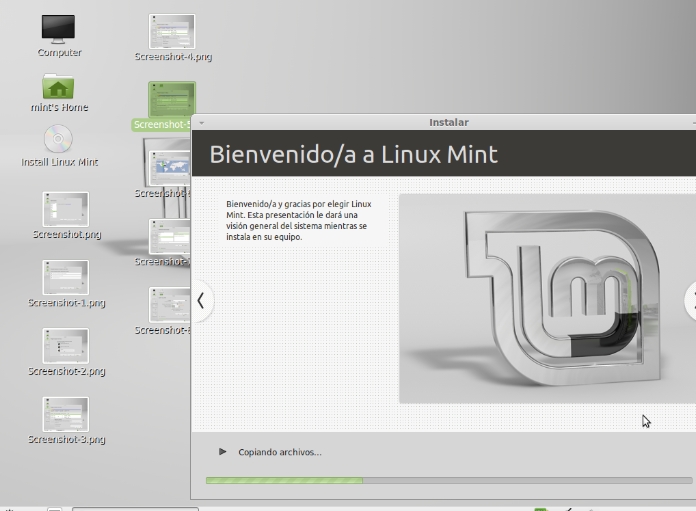The width and height of the screenshot is (696, 511).
Task: Go to previous slide with left arrow
Action: (201, 301)
